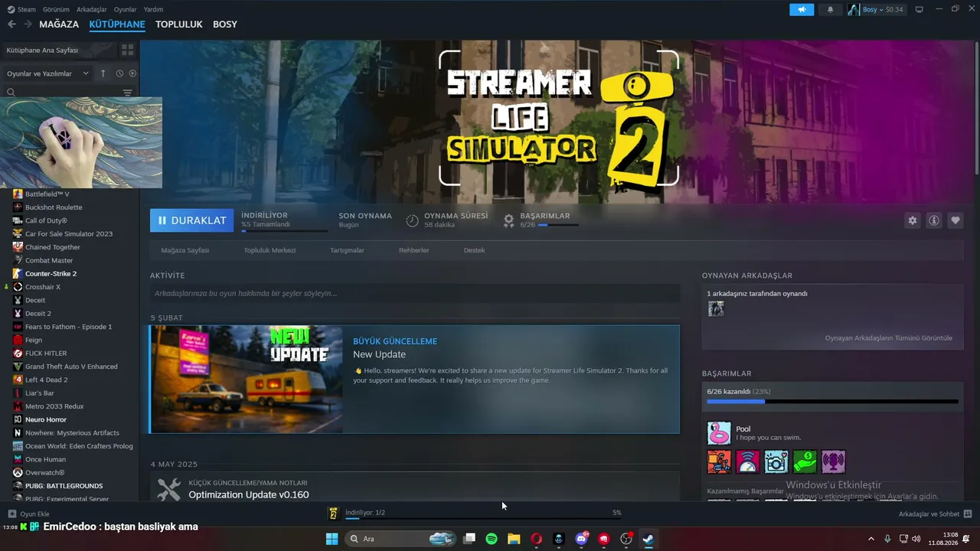Open the Friends and Chat icon
The height and width of the screenshot is (551, 980).
(x=968, y=514)
